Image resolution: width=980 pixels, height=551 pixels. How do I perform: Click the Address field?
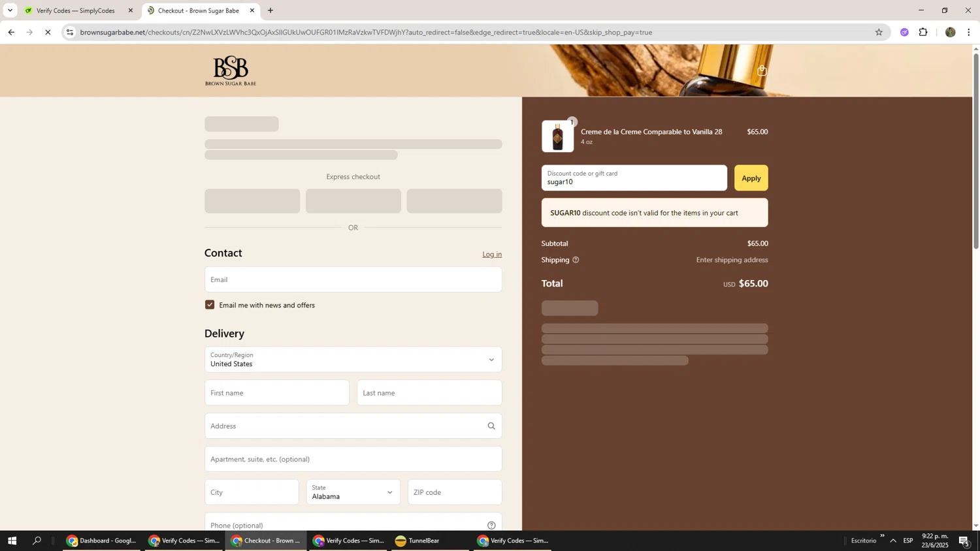(353, 426)
